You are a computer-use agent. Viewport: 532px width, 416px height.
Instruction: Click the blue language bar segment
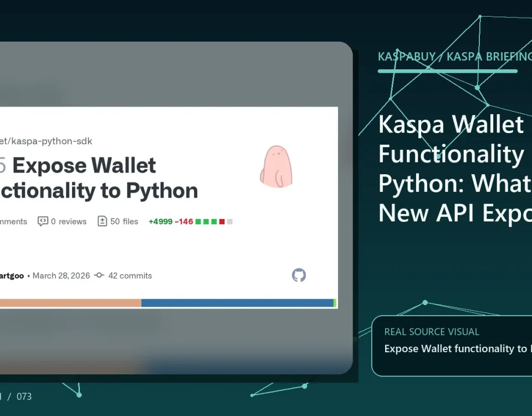237,303
